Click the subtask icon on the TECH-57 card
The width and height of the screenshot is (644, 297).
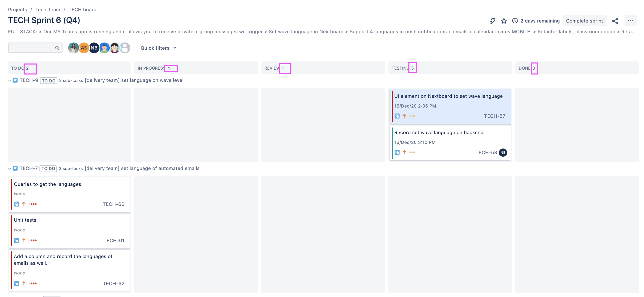[397, 116]
